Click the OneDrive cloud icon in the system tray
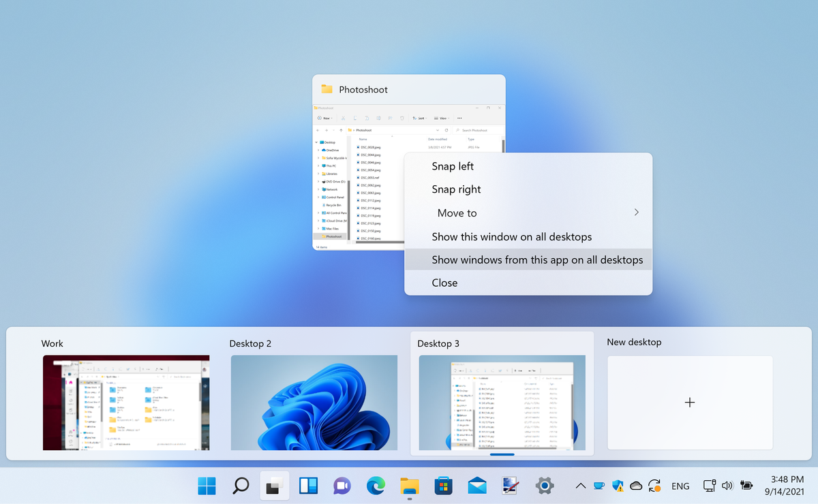This screenshot has width=818, height=504. click(x=636, y=486)
